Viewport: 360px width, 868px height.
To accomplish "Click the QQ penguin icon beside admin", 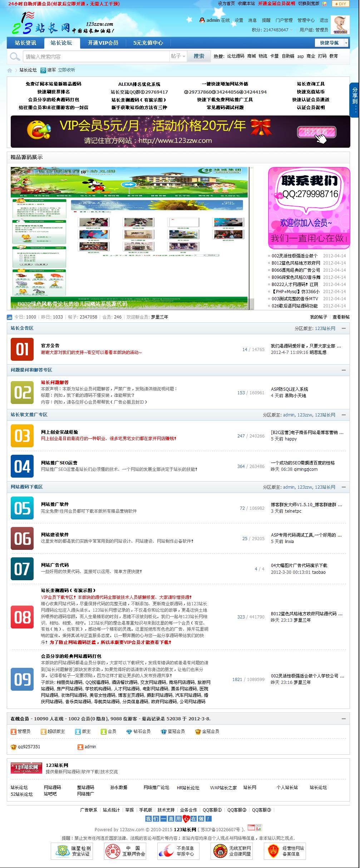I will coord(202,20).
